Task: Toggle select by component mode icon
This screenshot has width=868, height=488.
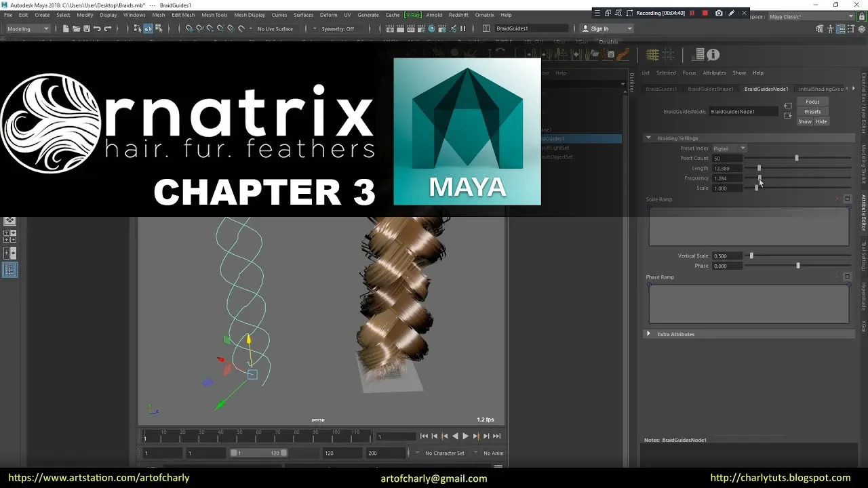Action: click(159, 28)
